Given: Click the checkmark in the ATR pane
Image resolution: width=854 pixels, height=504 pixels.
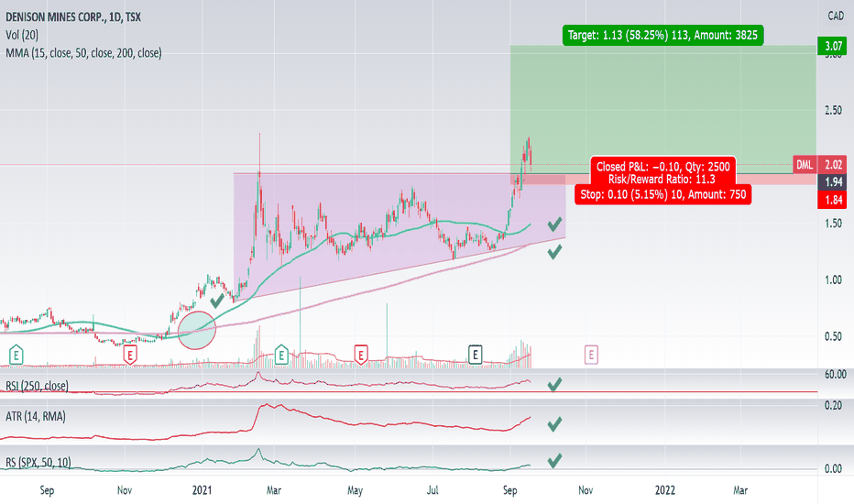Looking at the screenshot, I should tap(554, 424).
